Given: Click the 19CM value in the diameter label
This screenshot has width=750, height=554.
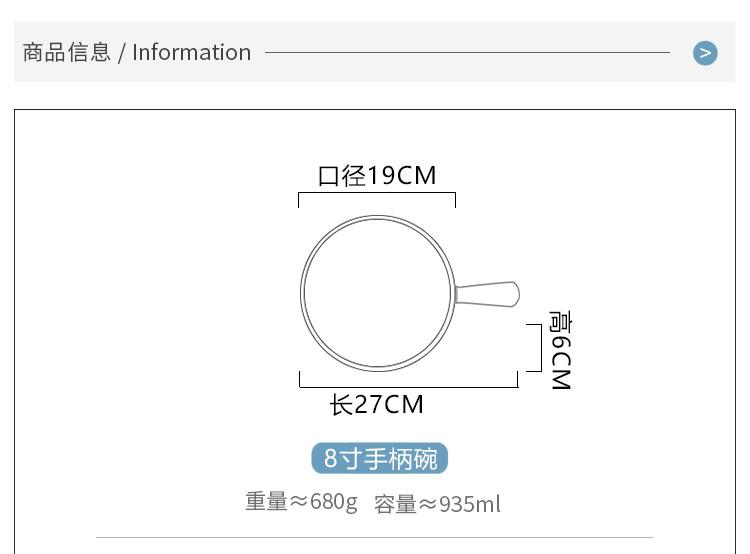Looking at the screenshot, I should coord(402,176).
